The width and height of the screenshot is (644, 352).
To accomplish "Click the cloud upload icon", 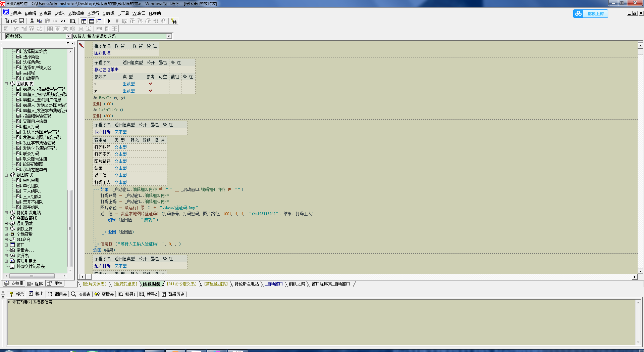I will click(x=578, y=13).
